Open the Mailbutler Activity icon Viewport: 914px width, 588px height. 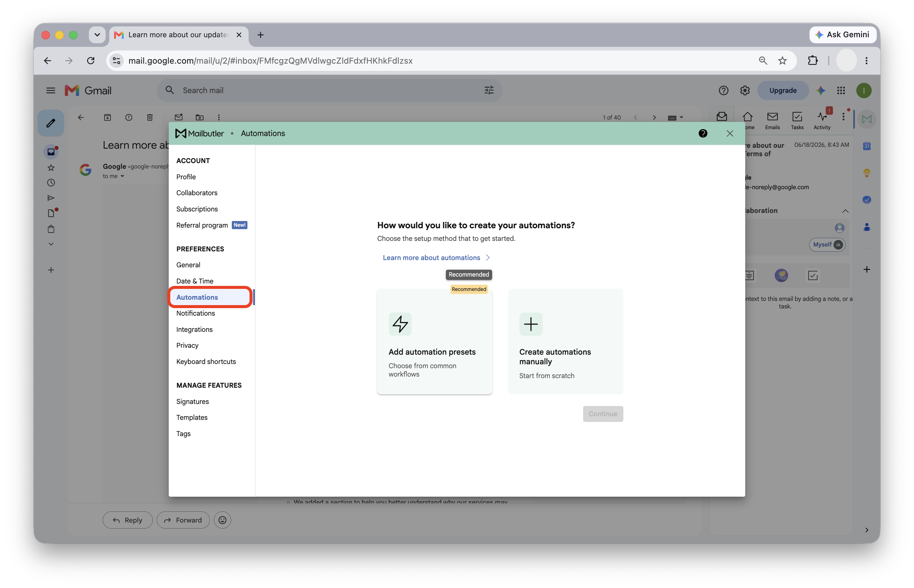tap(822, 120)
